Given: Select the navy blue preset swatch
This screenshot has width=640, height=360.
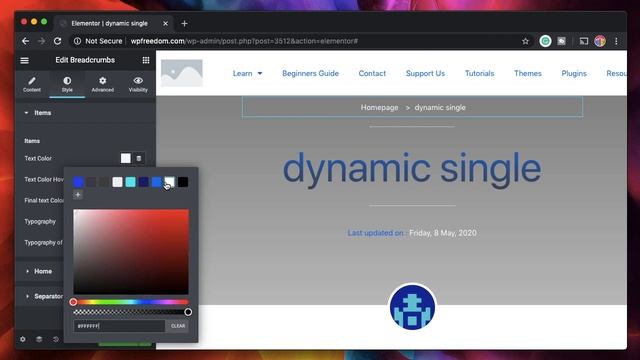Looking at the screenshot, I should tap(144, 182).
